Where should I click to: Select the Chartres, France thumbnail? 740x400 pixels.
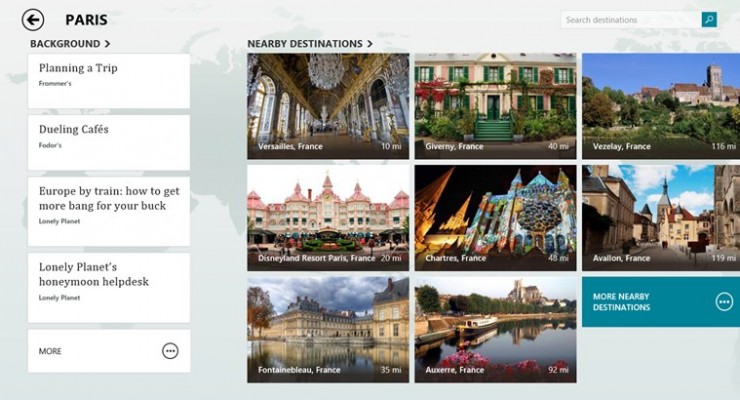click(495, 218)
